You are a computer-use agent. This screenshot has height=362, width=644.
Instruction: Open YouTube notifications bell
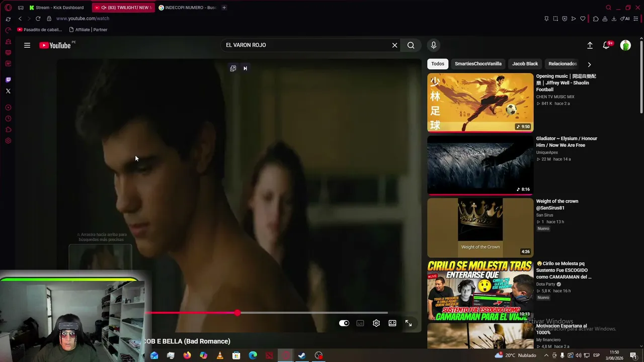[607, 45]
